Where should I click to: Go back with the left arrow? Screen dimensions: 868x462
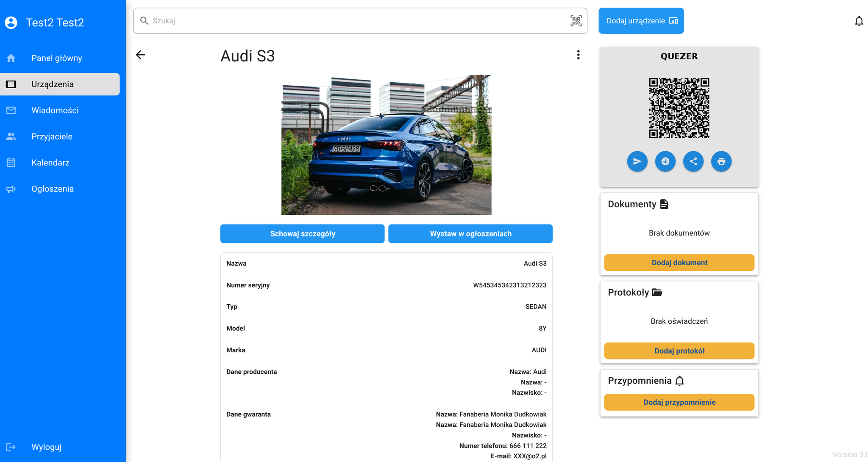click(140, 55)
